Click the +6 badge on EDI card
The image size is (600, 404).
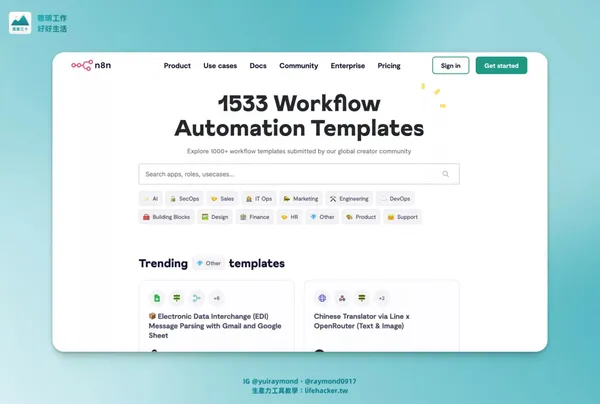(x=216, y=298)
